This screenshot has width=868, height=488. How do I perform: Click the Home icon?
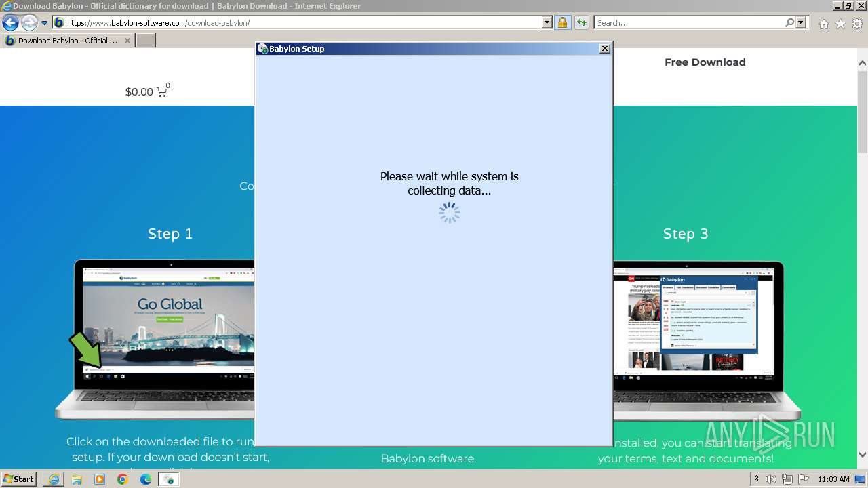click(x=823, y=24)
